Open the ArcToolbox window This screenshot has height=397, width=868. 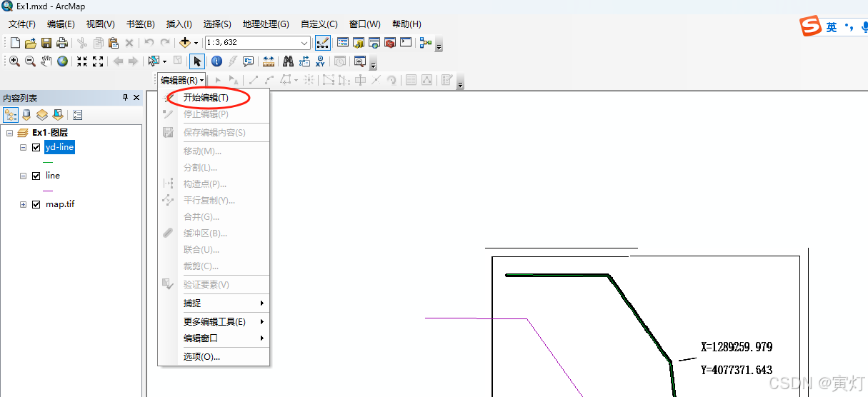coord(390,43)
